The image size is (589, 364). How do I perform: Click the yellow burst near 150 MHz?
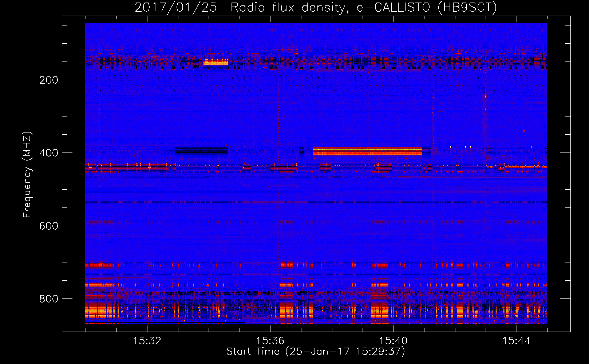[216, 62]
